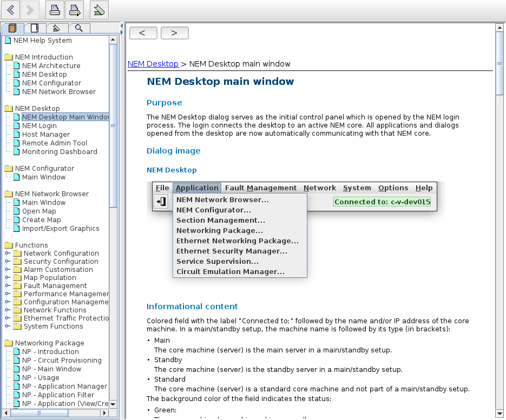Expand the System Functions folder node

[8, 326]
